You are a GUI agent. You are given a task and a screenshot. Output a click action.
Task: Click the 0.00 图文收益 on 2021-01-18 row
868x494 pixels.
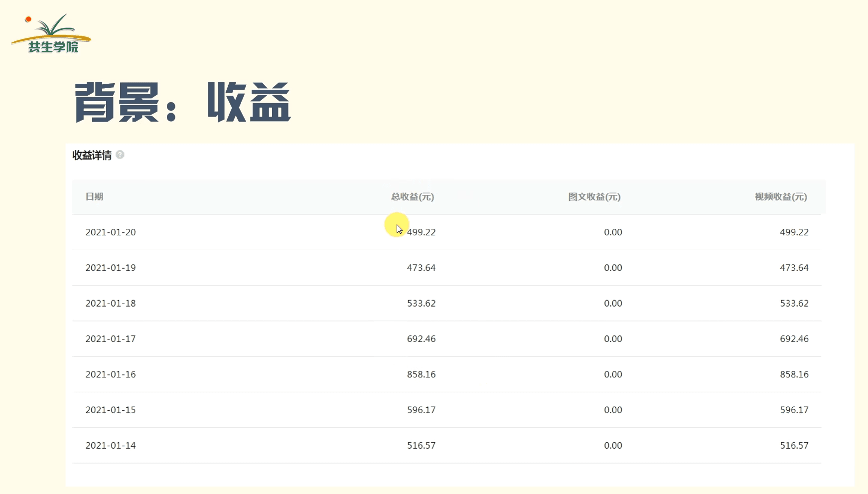click(613, 303)
